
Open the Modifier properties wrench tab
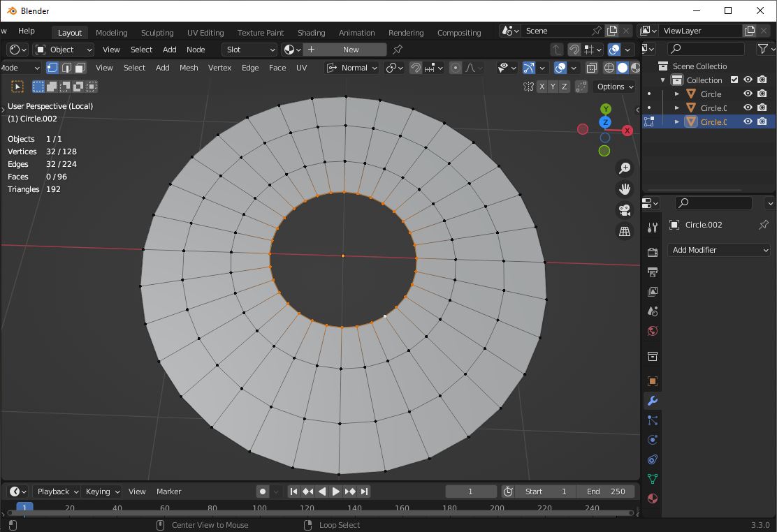pyautogui.click(x=652, y=401)
